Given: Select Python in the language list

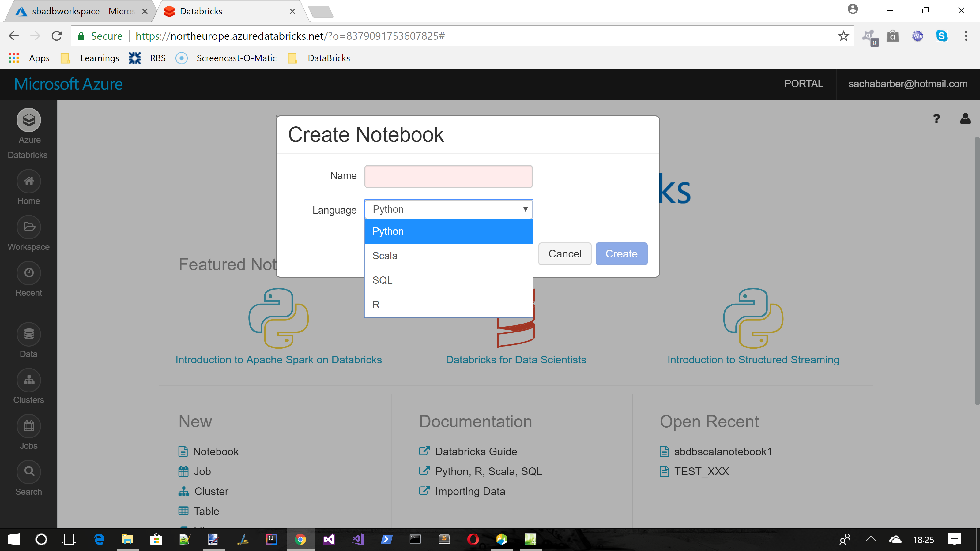Looking at the screenshot, I should coord(449,231).
